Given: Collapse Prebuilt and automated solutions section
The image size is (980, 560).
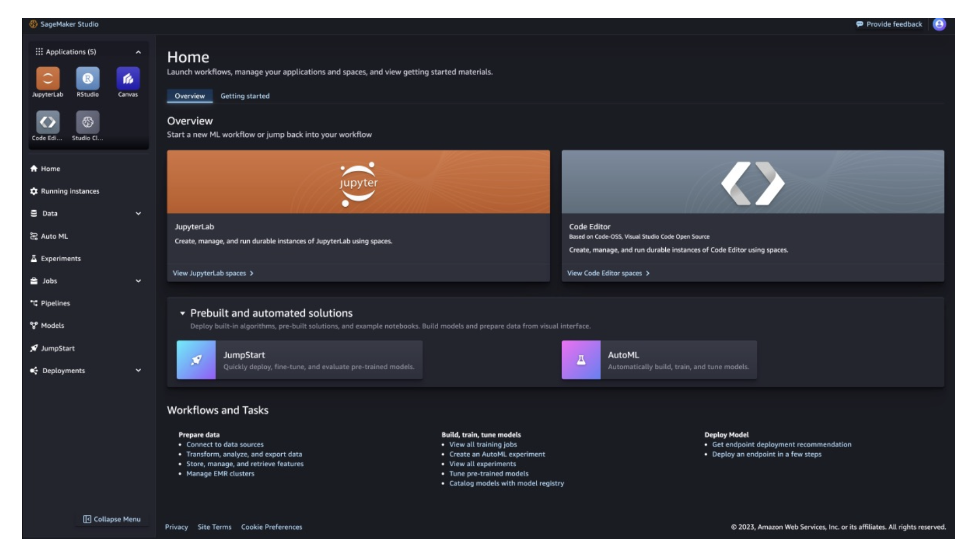Looking at the screenshot, I should [x=182, y=314].
